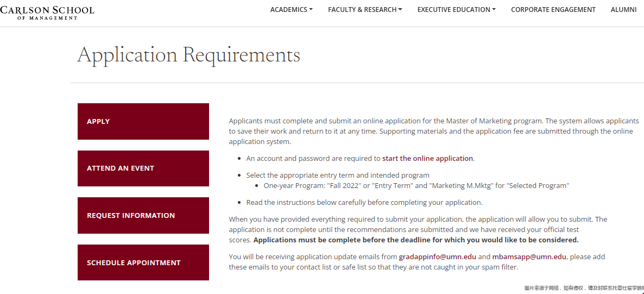
Task: Click 'Read the instructions below carefully' bullet
Action: (x=364, y=202)
